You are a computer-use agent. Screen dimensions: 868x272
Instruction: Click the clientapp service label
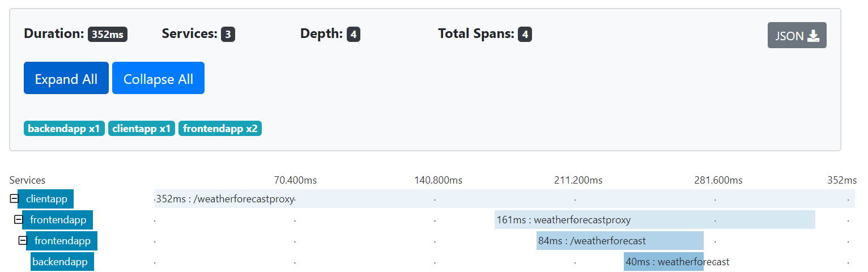click(x=46, y=199)
